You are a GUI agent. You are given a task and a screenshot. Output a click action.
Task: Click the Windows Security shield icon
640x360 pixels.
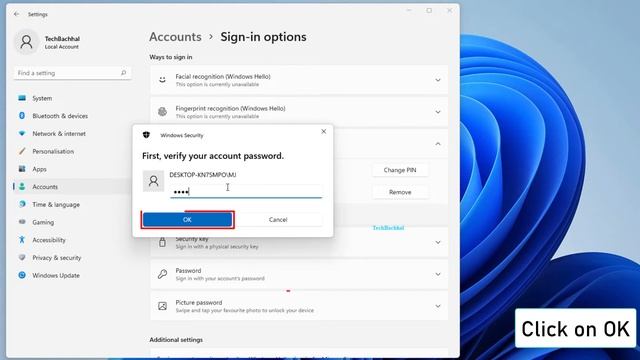click(146, 135)
